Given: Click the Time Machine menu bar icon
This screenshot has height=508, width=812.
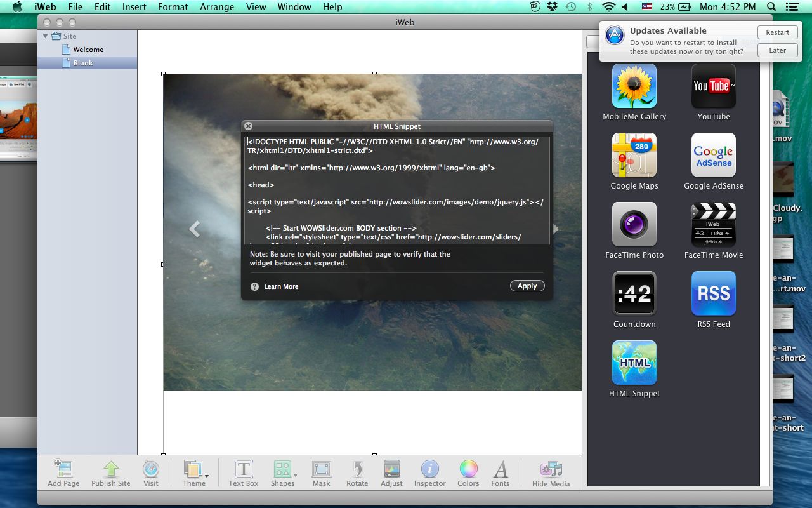Looking at the screenshot, I should 571,7.
